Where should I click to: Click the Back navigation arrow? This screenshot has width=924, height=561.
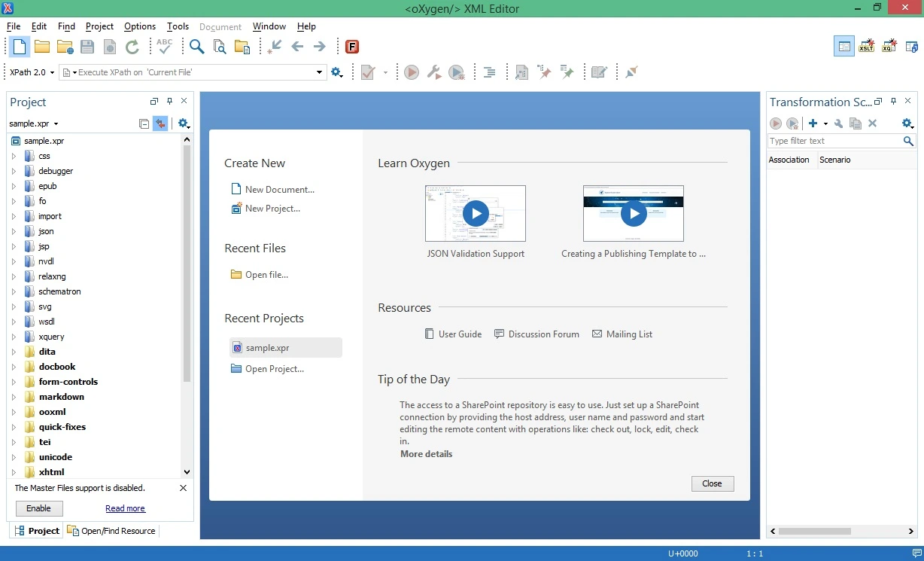coord(297,47)
